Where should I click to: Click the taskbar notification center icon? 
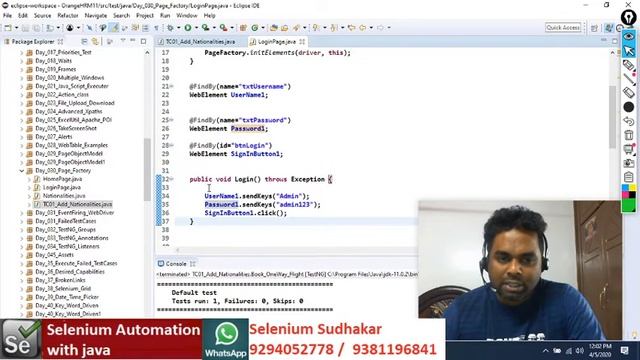point(624,350)
